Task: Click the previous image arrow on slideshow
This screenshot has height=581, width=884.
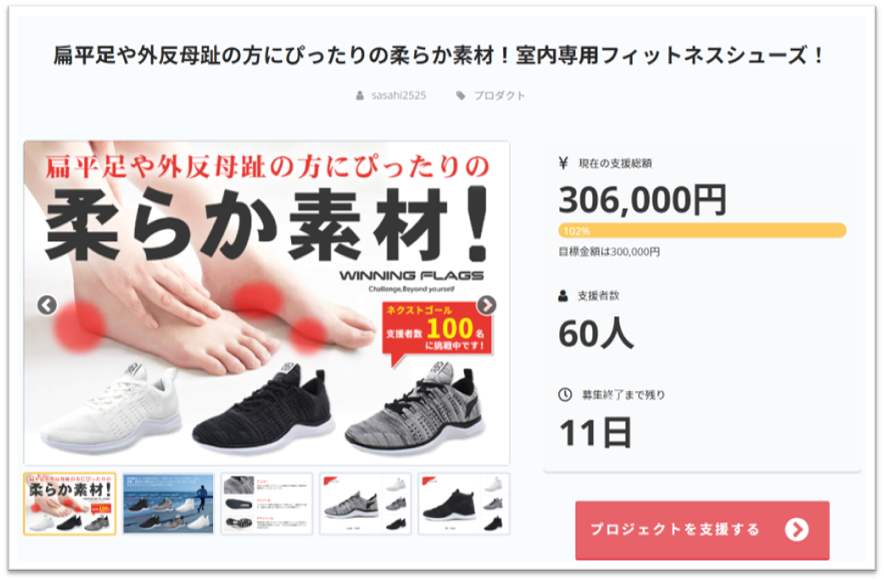Action: [x=47, y=305]
